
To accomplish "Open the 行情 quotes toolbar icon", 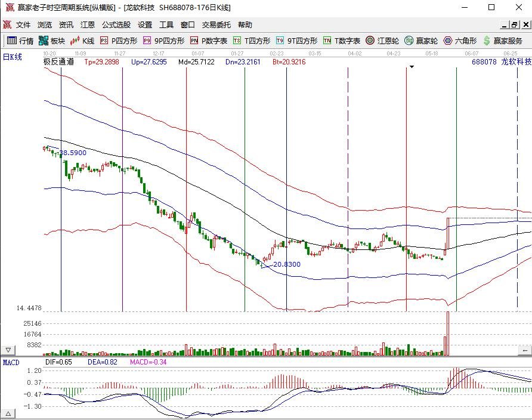I will (x=20, y=41).
